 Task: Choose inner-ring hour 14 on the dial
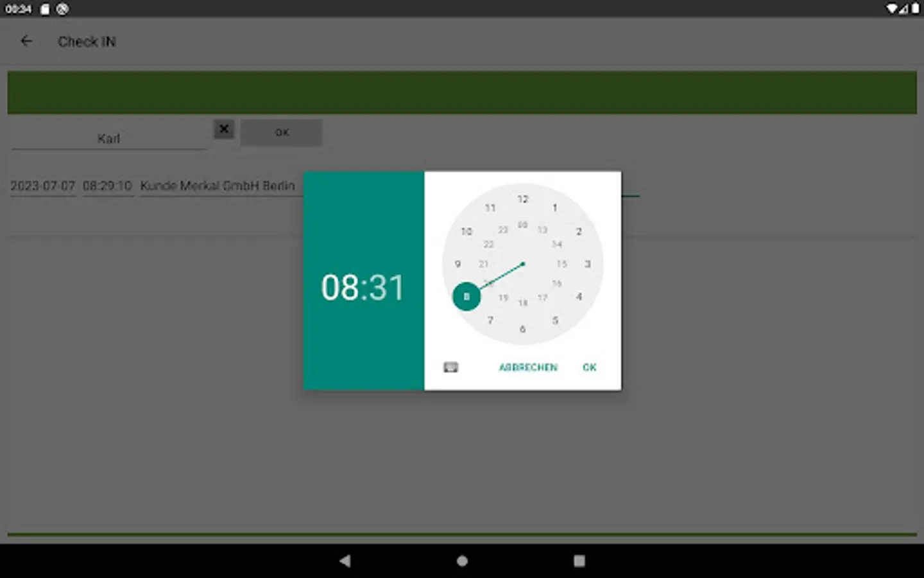[556, 244]
